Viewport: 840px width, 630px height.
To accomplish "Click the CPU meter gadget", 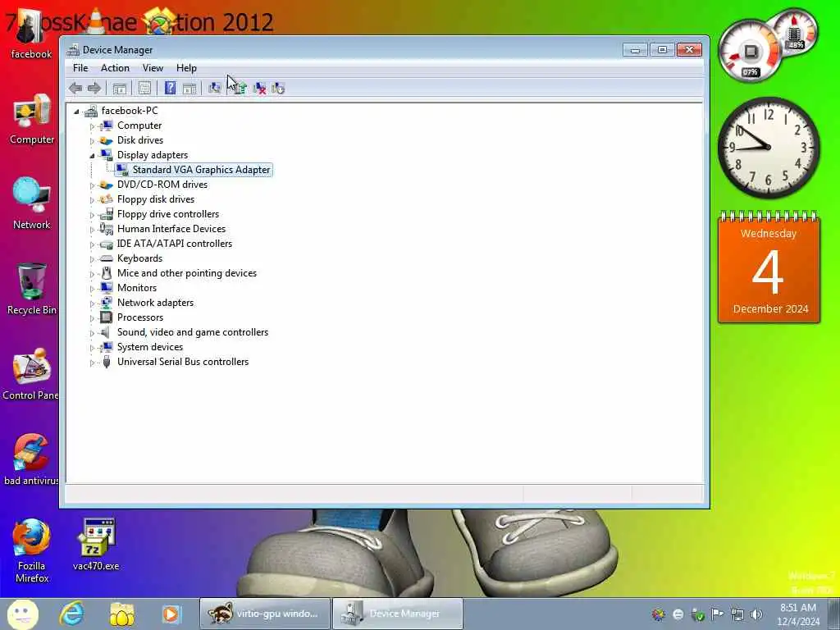I will (x=751, y=52).
